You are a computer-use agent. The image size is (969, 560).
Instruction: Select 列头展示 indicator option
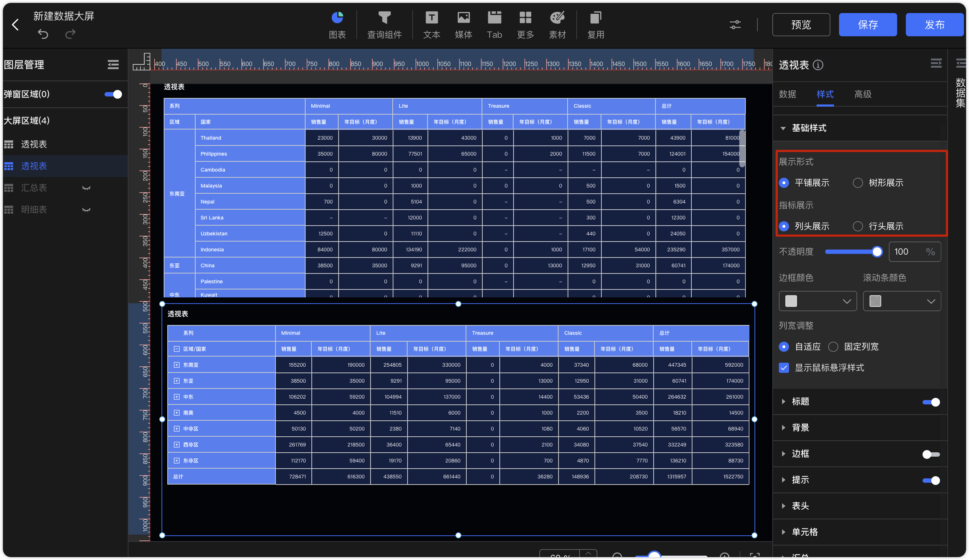click(784, 226)
